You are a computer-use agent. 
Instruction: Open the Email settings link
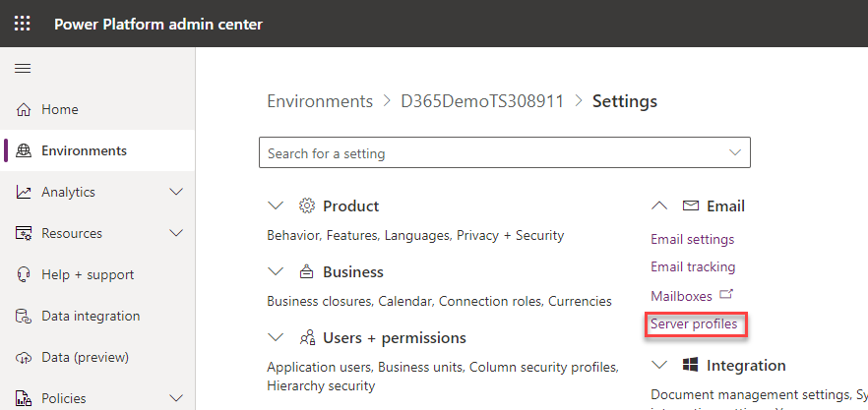click(693, 240)
